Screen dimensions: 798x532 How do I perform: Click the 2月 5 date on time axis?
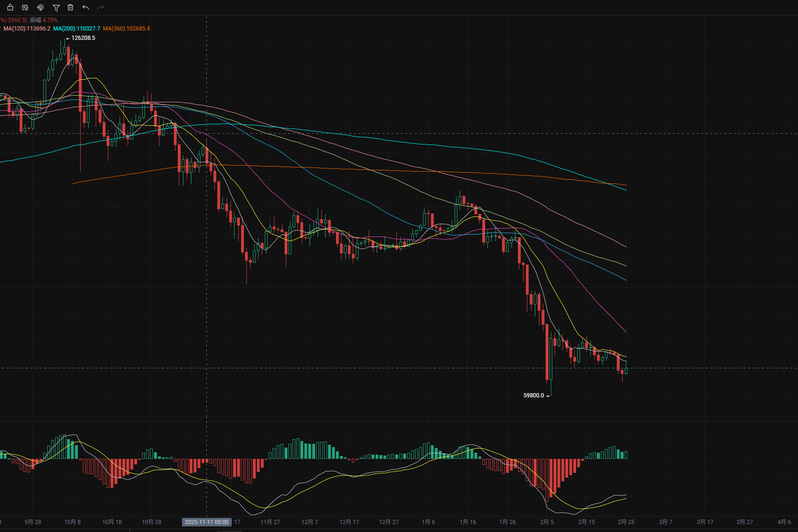pos(547,522)
